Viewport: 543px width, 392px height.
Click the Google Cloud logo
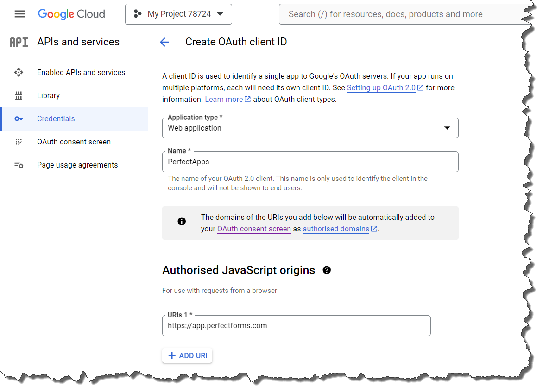71,14
